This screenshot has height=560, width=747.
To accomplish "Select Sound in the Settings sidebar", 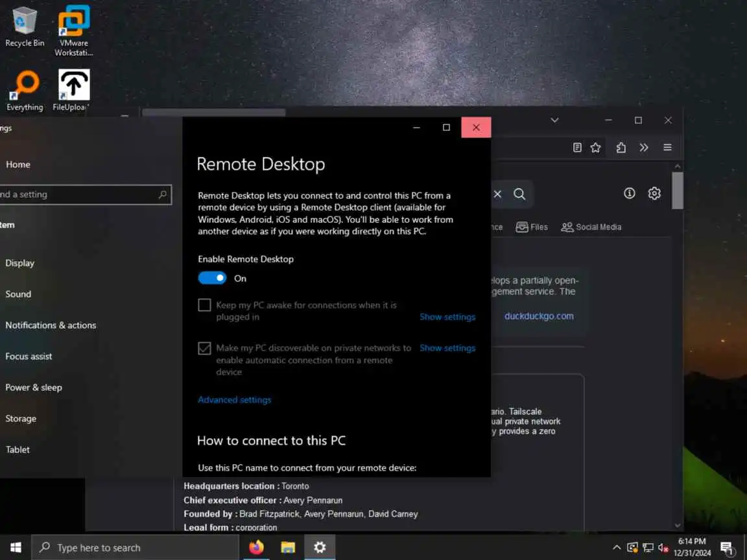I will [x=18, y=294].
